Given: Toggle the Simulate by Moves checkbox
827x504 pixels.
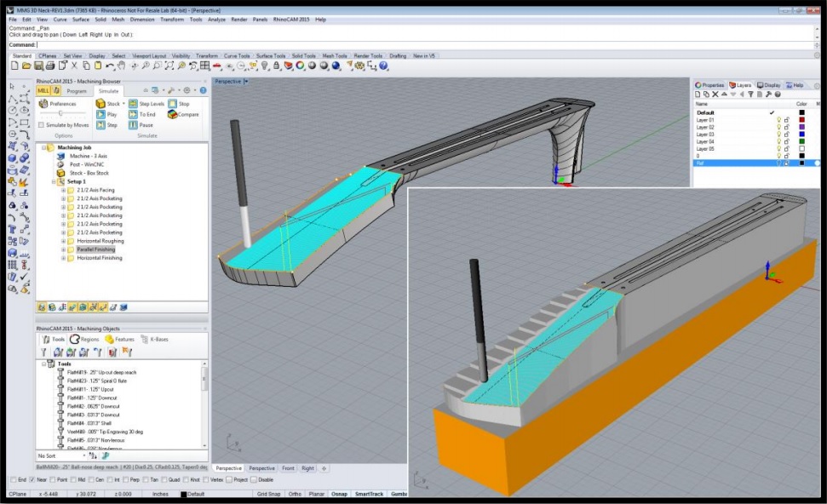Looking at the screenshot, I should coord(41,125).
